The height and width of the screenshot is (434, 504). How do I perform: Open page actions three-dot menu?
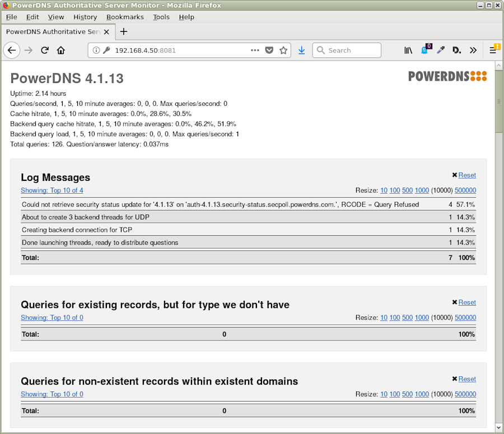click(255, 50)
